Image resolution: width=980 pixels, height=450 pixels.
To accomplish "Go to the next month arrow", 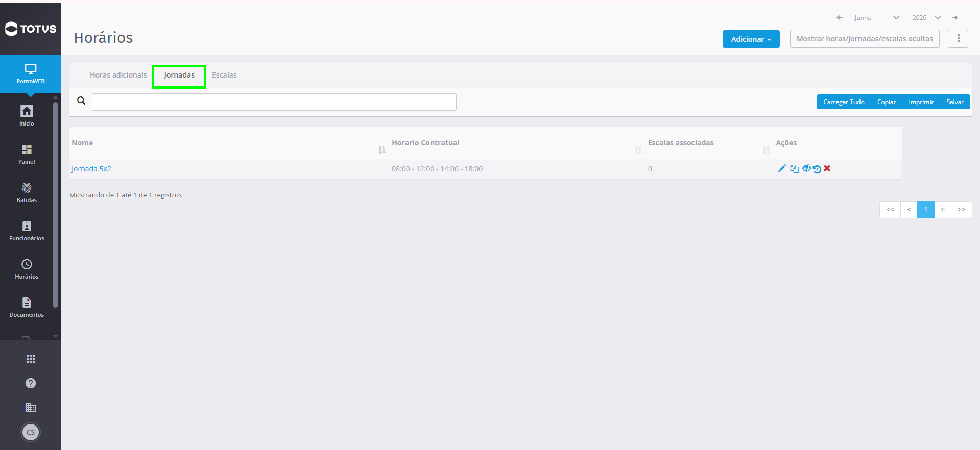I will (955, 17).
